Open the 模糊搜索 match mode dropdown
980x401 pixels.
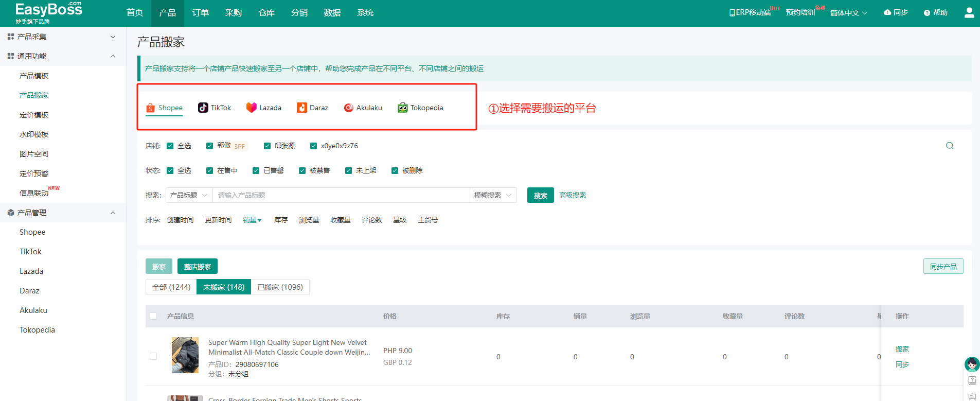(493, 195)
